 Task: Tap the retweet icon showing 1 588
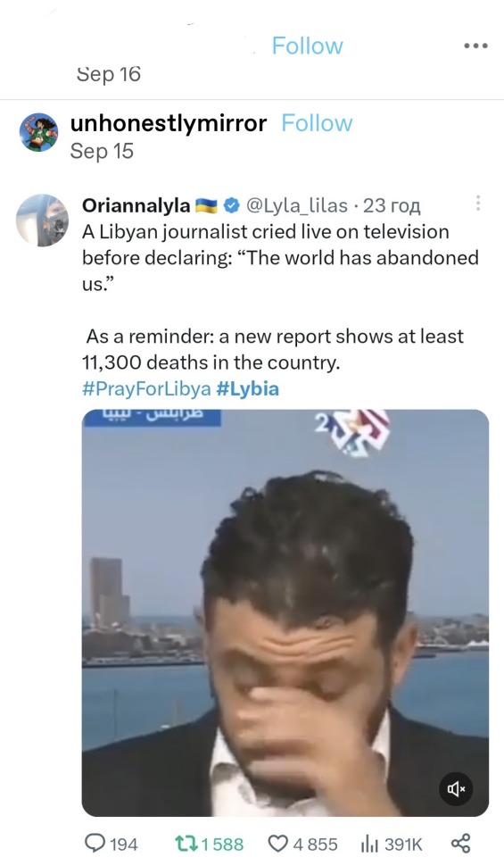pyautogui.click(x=185, y=843)
